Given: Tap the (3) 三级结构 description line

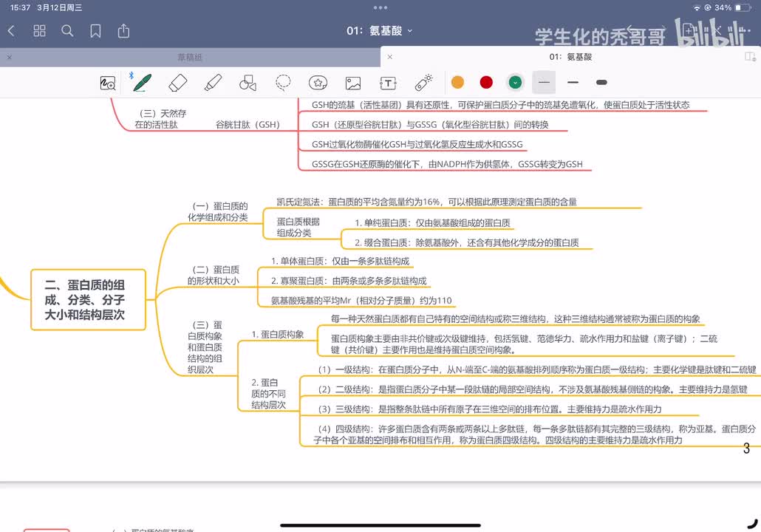Looking at the screenshot, I should 490,409.
